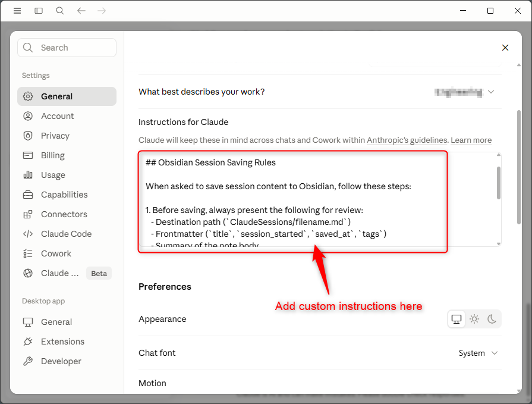Click the globe icon beside Claude Beta
The image size is (532, 404).
(x=28, y=273)
